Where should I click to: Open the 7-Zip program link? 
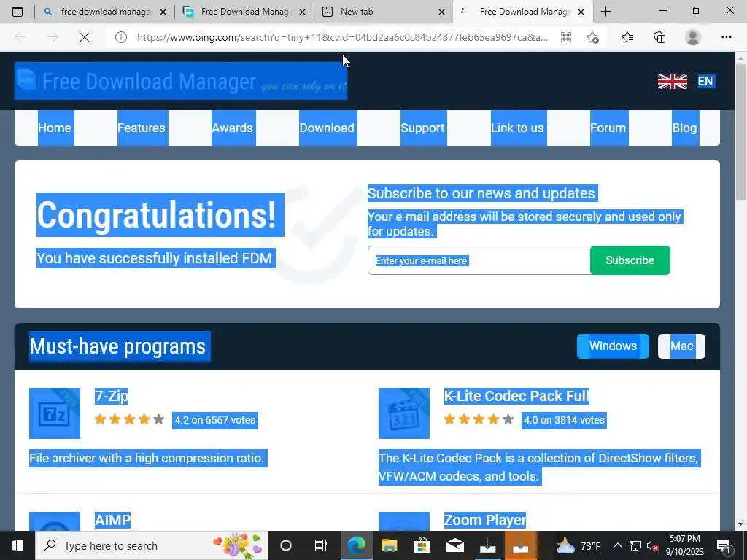click(x=112, y=396)
